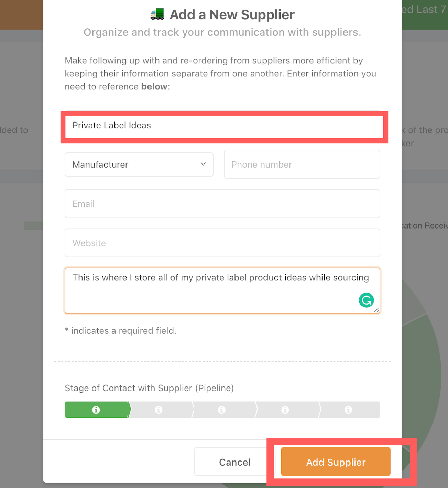Open the Manufacturer supplier type dropdown
Screen dimensions: 448x488
(139, 165)
